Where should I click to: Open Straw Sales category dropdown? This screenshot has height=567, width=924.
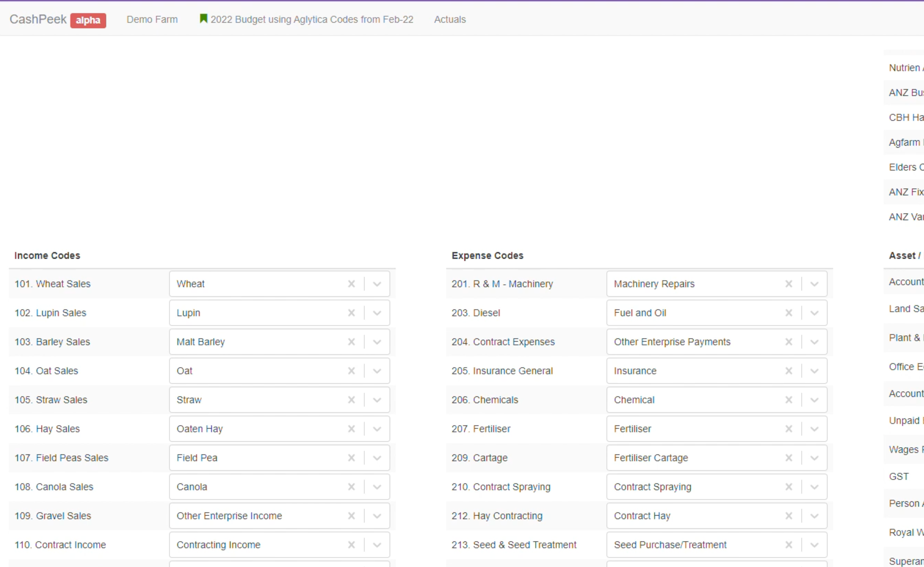377,400
